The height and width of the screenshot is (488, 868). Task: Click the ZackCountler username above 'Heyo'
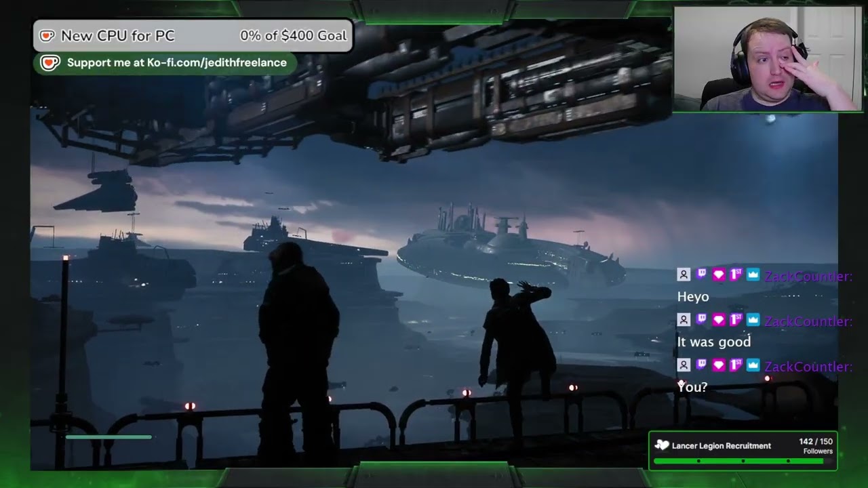pos(808,276)
